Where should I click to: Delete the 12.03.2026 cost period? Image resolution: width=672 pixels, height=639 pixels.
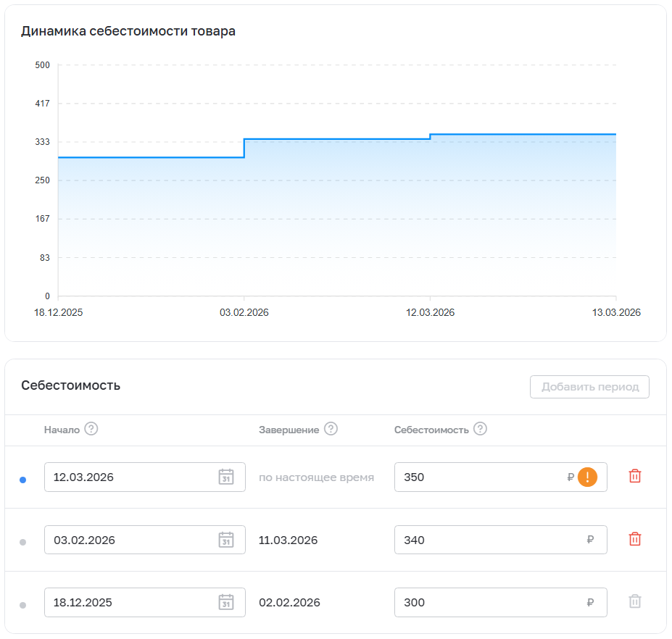634,476
